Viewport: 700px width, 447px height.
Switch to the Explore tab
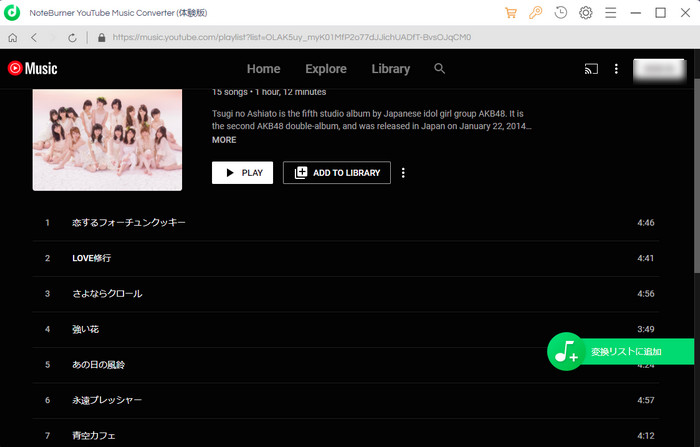point(326,69)
